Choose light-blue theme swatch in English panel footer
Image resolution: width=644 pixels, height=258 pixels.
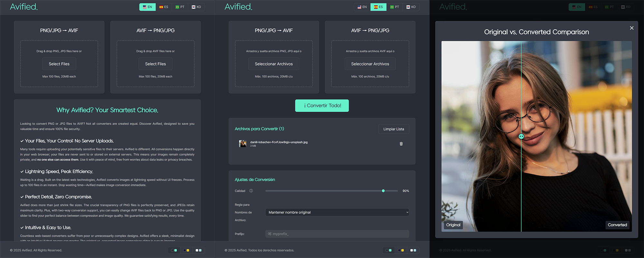pos(199,250)
